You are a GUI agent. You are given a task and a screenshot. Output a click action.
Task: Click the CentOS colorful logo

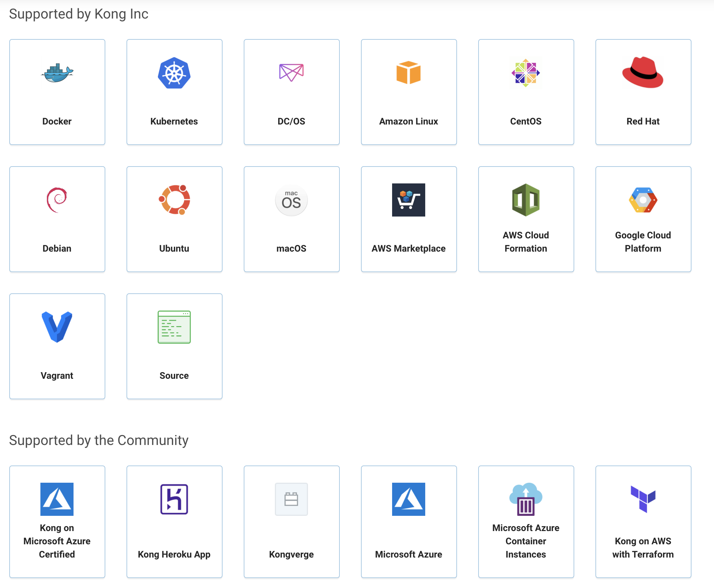(526, 73)
